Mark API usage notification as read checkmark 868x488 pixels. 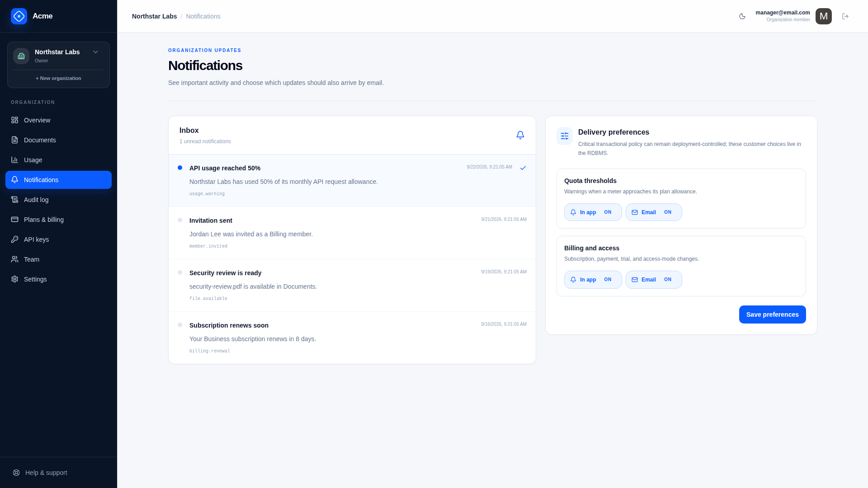(x=523, y=168)
